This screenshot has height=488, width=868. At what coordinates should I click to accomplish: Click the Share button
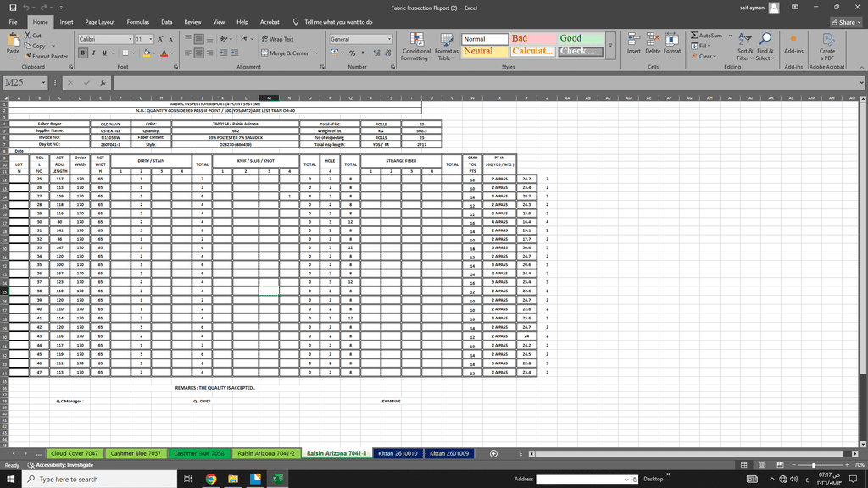846,22
